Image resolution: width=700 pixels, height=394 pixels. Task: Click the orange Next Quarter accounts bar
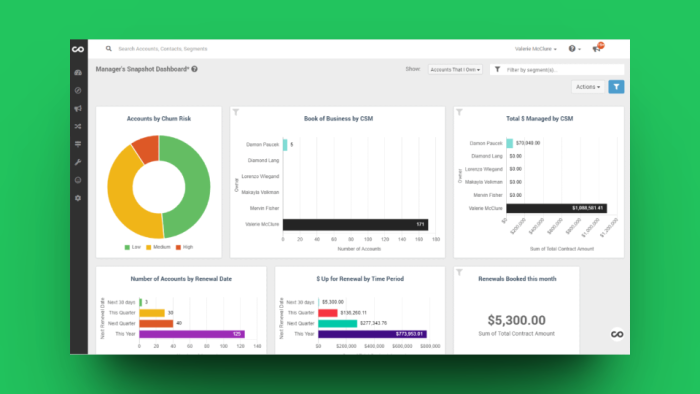(156, 323)
